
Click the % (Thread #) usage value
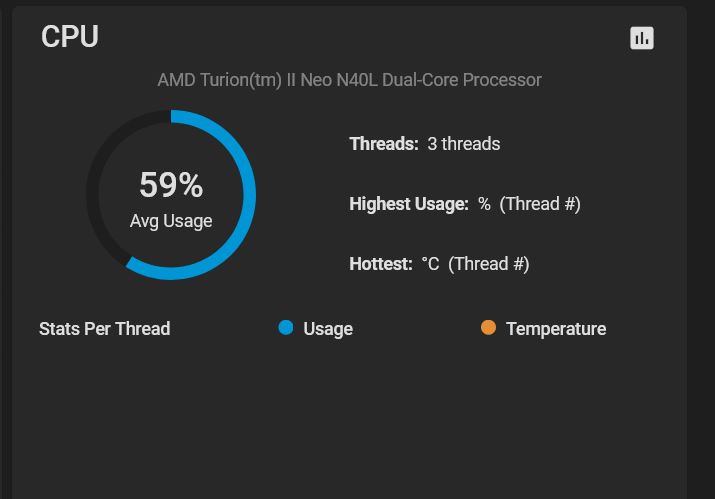coord(529,204)
